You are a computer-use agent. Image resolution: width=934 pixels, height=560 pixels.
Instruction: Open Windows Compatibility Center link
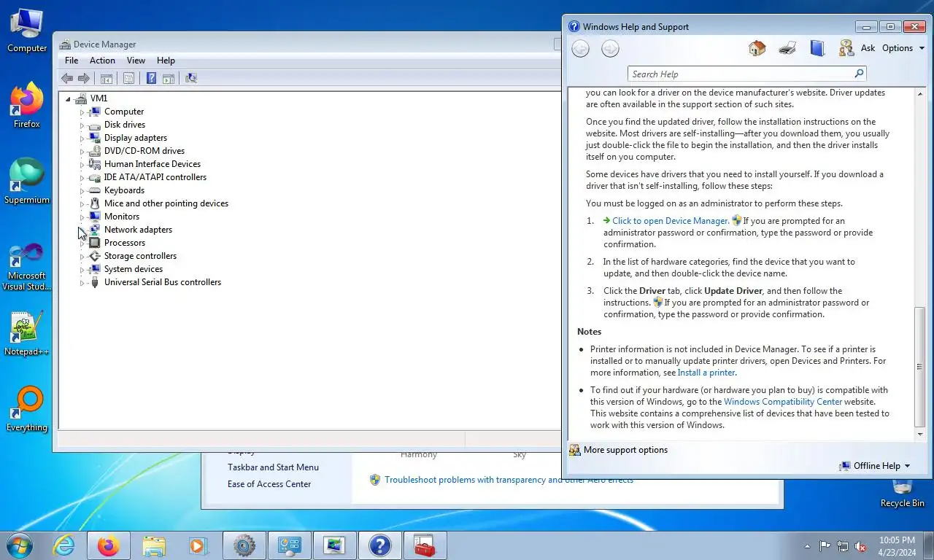pyautogui.click(x=783, y=402)
